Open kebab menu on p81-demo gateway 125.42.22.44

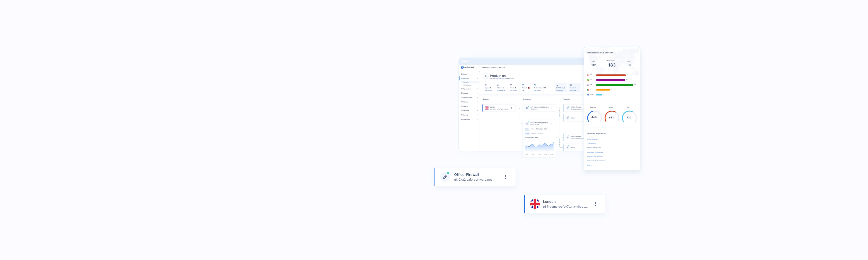click(x=552, y=108)
